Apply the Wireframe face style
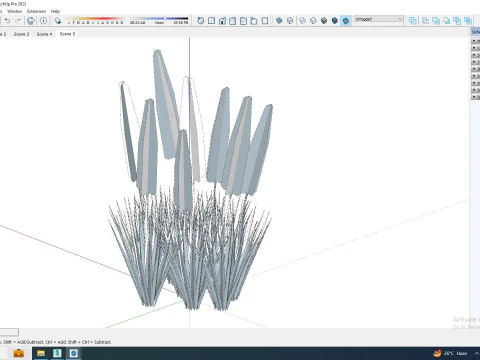 coord(302,21)
